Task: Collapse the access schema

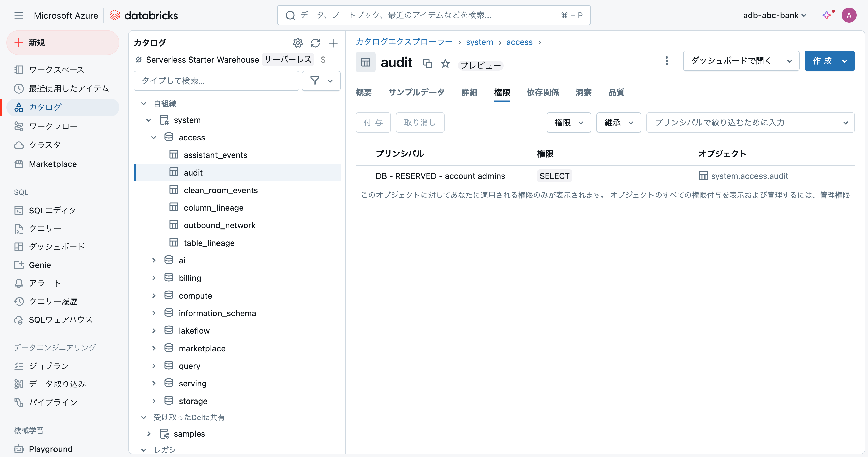Action: [x=154, y=137]
